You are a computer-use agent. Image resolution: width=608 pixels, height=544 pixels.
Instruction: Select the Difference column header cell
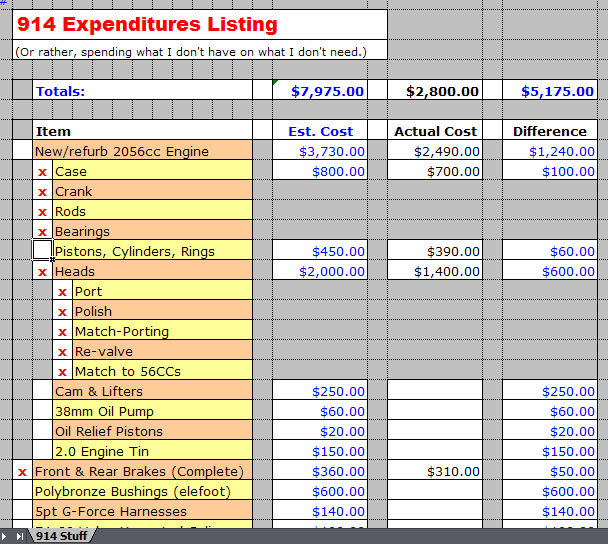tap(550, 131)
